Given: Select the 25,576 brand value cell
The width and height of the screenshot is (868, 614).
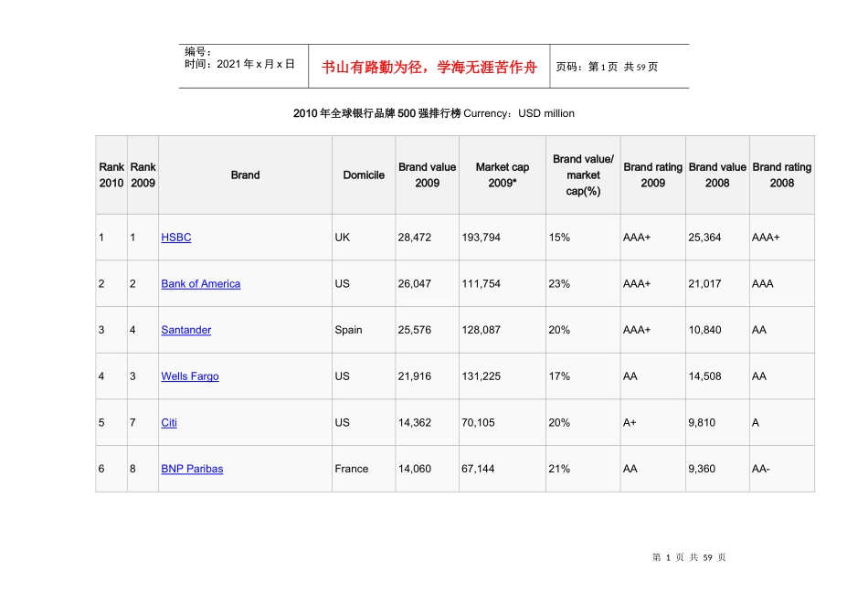Looking at the screenshot, I should [428, 330].
